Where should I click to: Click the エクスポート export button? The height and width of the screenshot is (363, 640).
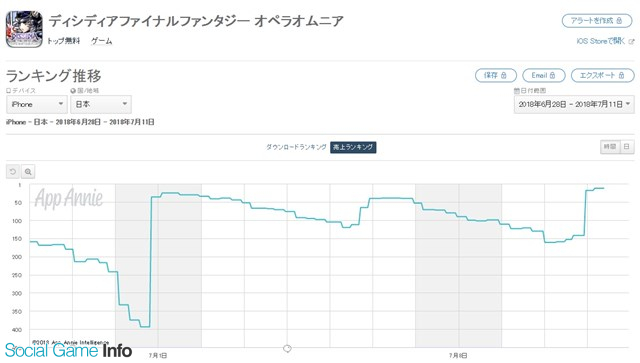click(602, 75)
